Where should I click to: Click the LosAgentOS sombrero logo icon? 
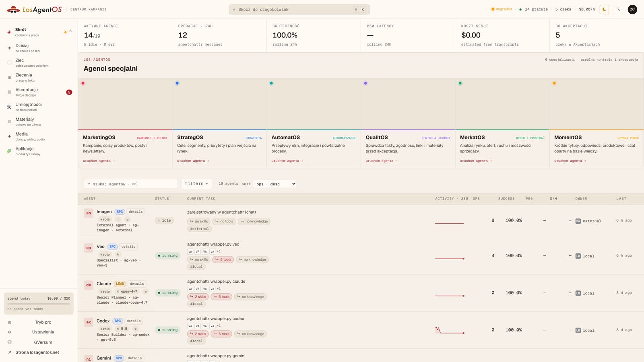(x=13, y=9)
